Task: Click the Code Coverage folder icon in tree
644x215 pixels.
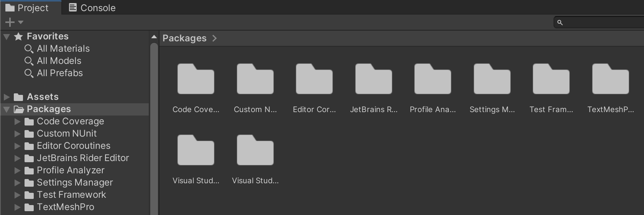Action: coord(29,122)
